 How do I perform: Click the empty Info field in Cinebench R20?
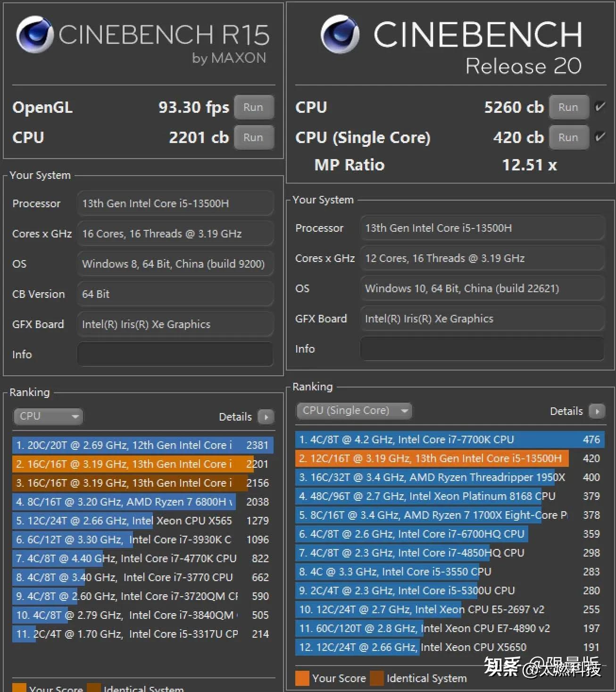483,349
